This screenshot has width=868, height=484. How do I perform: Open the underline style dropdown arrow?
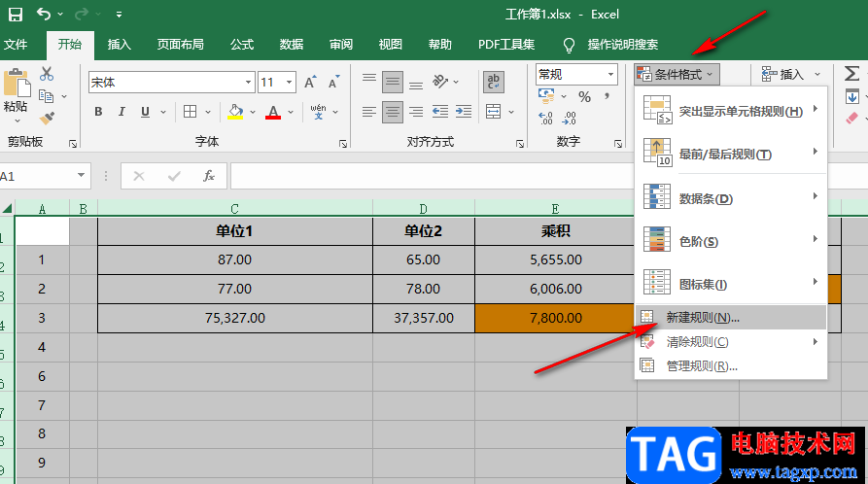coord(163,112)
